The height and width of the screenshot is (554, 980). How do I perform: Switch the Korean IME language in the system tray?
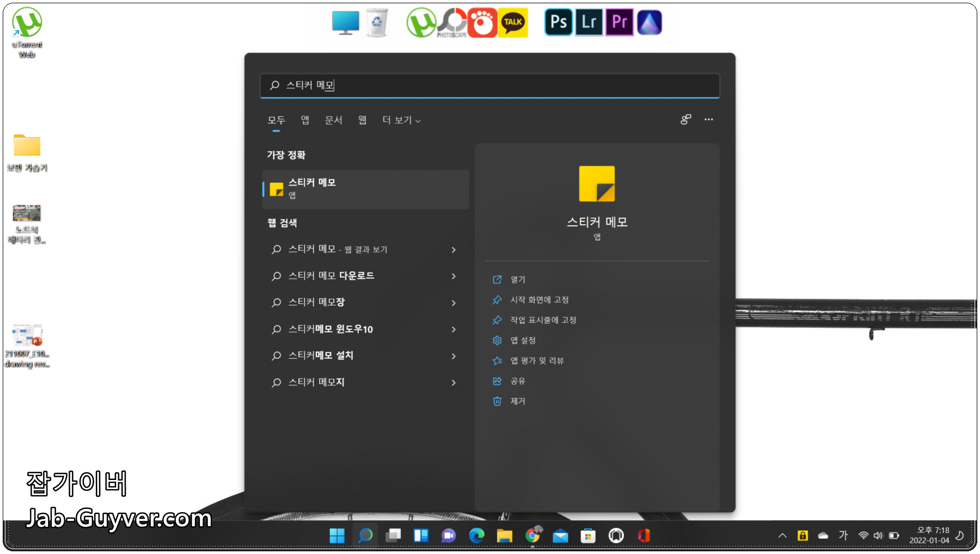tap(843, 535)
